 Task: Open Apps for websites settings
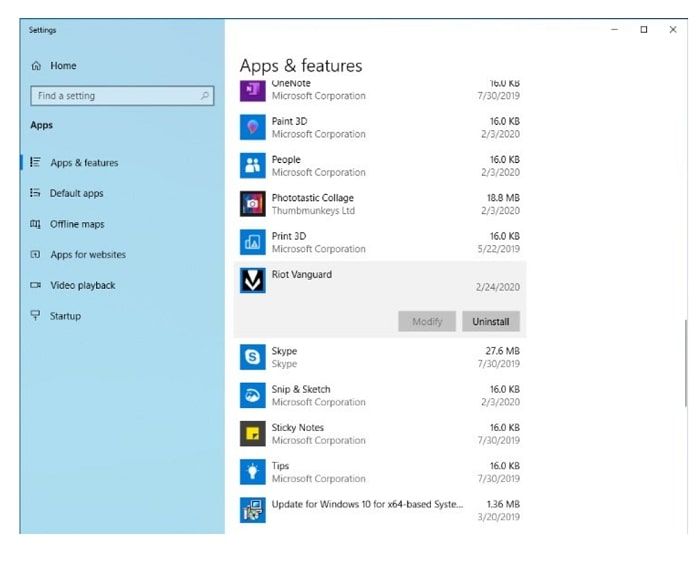[88, 255]
